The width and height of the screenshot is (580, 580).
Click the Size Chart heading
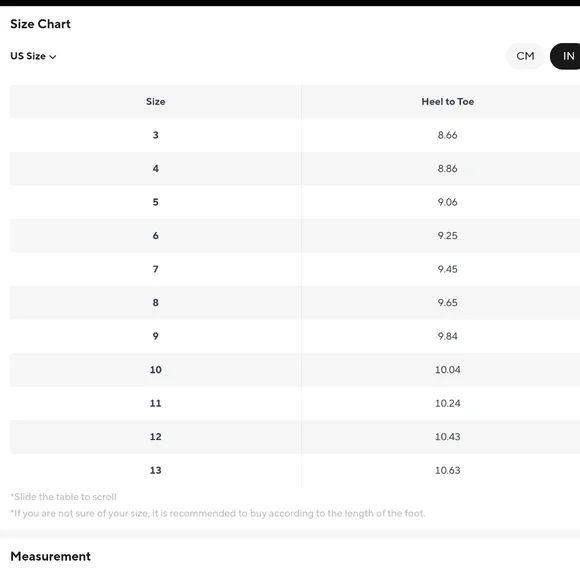tap(40, 24)
